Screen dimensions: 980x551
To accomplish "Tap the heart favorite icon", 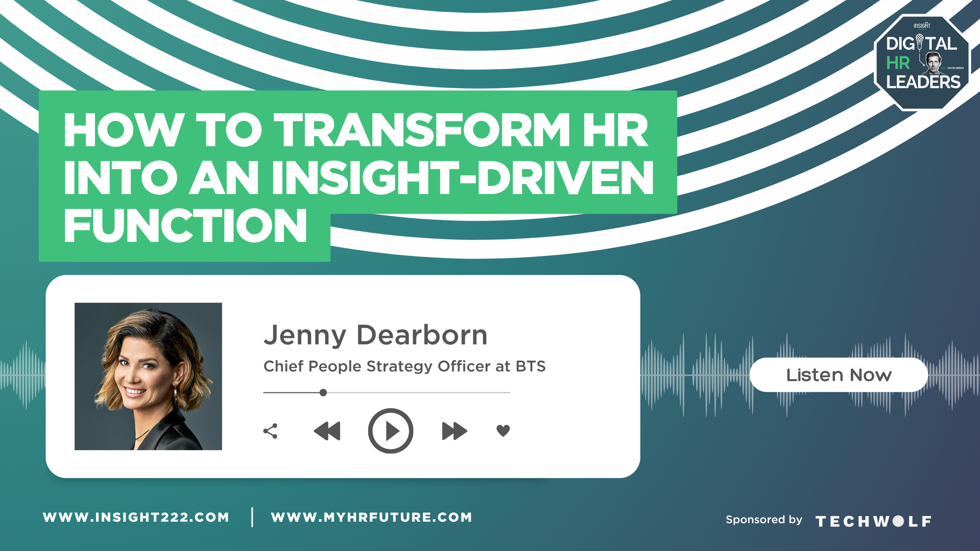I will pyautogui.click(x=503, y=430).
